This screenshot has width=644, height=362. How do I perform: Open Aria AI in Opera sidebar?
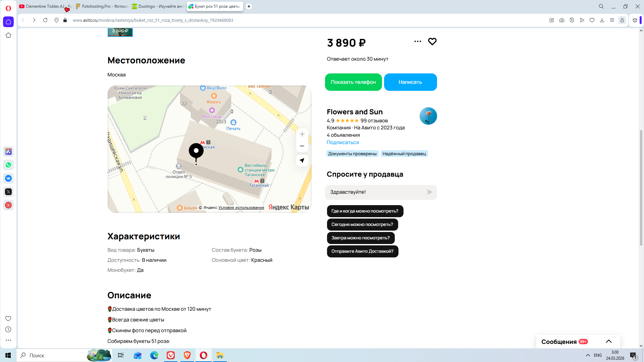click(x=8, y=152)
